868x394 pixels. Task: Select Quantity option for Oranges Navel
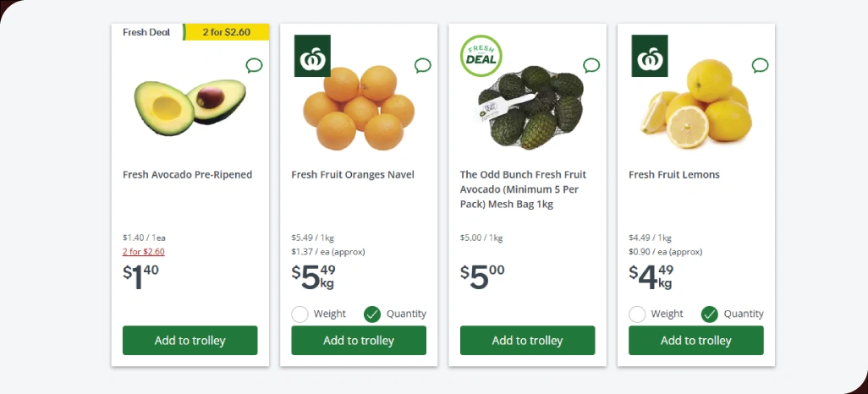point(372,315)
